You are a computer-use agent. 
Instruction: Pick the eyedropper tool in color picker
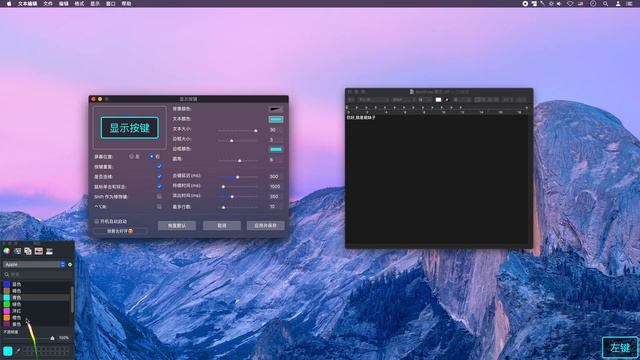tap(18, 351)
